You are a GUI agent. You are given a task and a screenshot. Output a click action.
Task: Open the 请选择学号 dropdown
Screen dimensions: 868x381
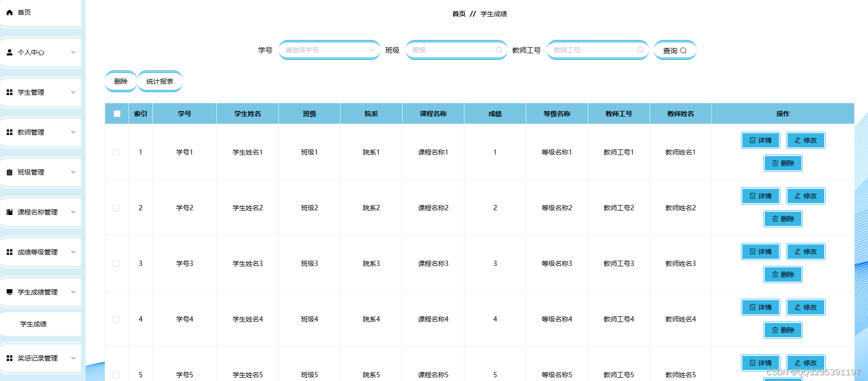(x=329, y=50)
